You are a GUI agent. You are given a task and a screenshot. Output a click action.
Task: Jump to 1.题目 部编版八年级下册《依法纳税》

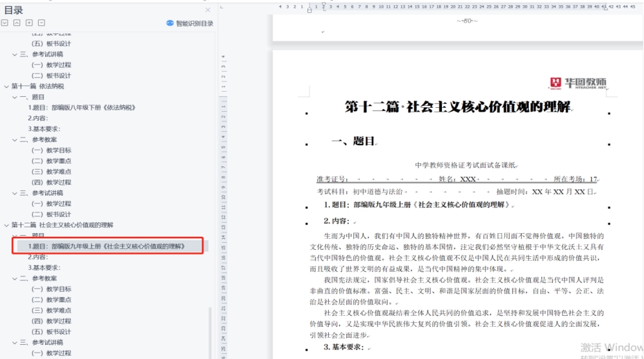click(x=82, y=107)
